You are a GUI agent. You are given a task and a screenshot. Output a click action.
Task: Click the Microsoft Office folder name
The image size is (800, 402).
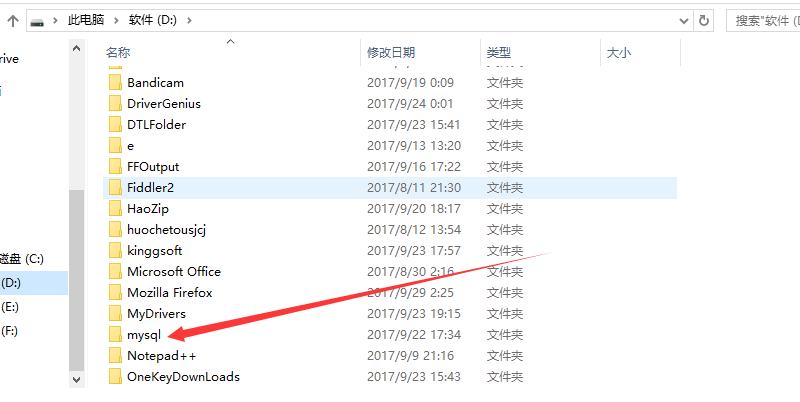click(x=174, y=271)
